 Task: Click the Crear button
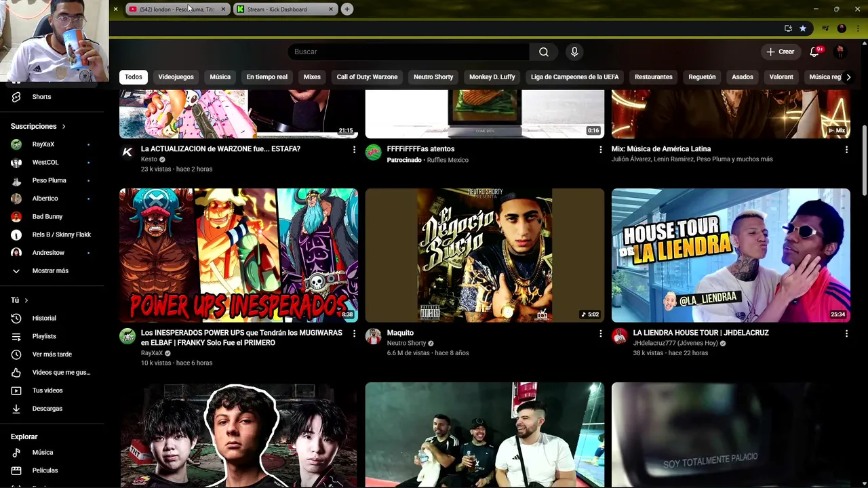pos(781,52)
